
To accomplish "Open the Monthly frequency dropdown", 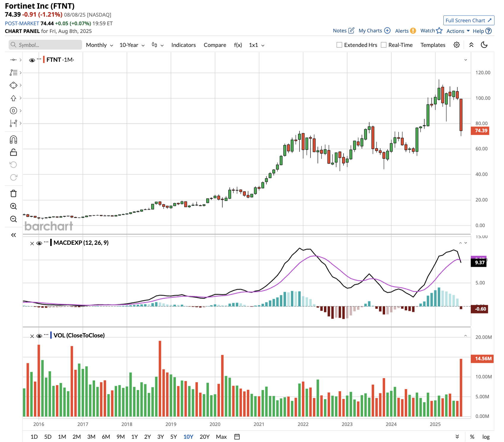I will click(x=100, y=45).
